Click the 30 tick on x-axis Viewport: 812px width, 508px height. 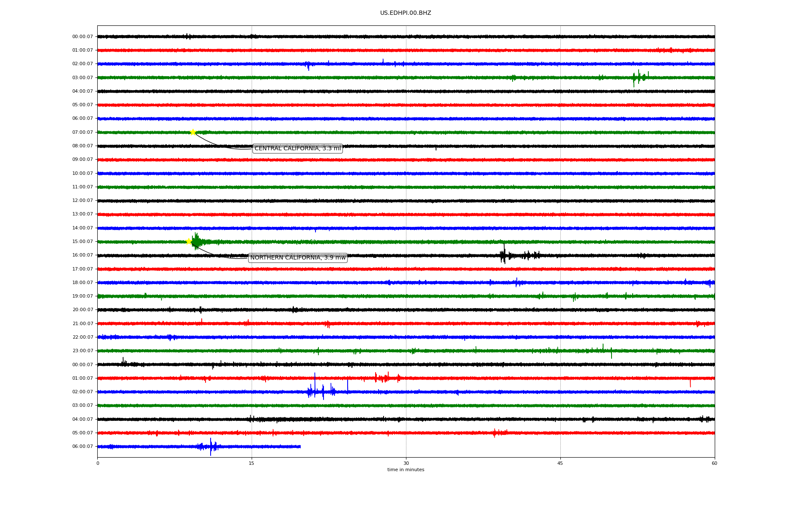coord(406,463)
